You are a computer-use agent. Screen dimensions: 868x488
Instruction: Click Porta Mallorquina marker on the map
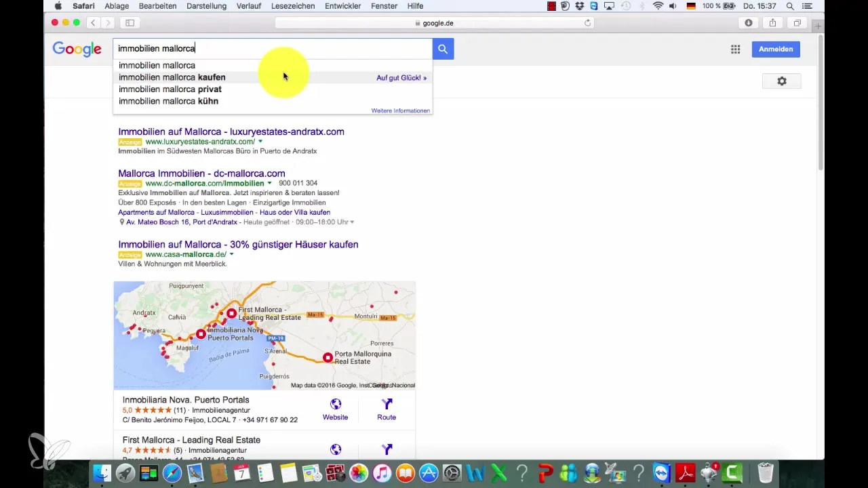click(328, 357)
